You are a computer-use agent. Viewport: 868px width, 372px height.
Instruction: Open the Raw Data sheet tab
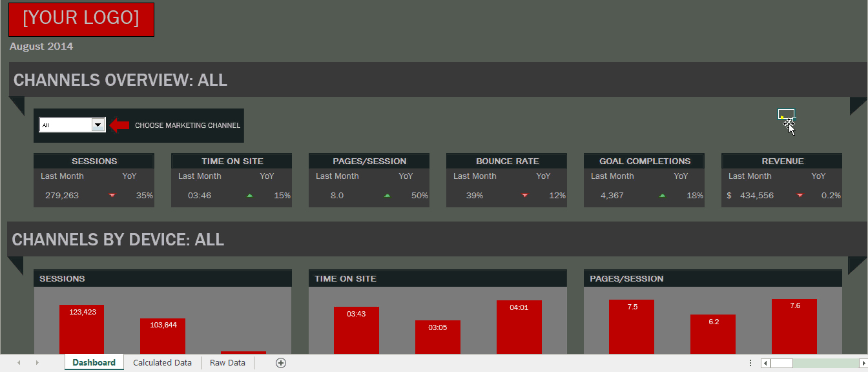[227, 363]
